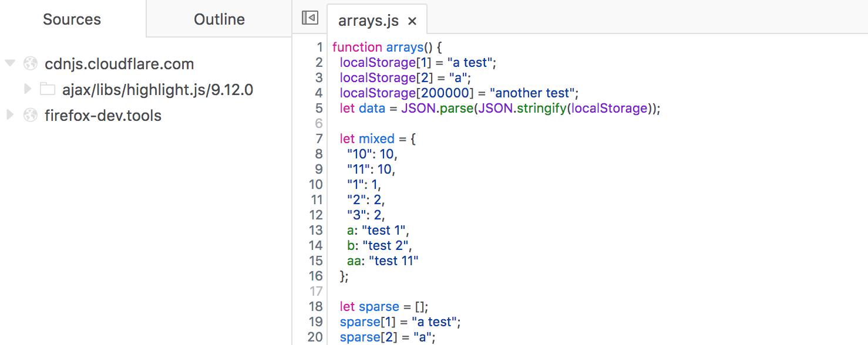Click the 'sparse' variable declaration on line 18
Viewport: 868px width, 345px height.
379,306
